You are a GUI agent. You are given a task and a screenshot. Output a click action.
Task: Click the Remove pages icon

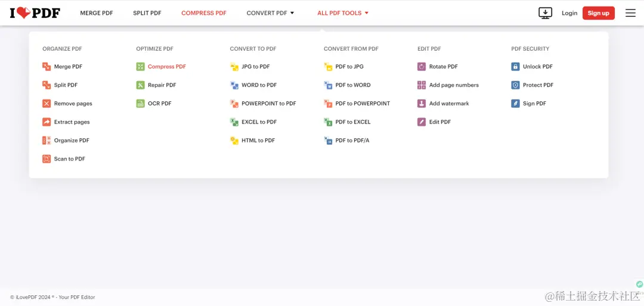tap(47, 104)
